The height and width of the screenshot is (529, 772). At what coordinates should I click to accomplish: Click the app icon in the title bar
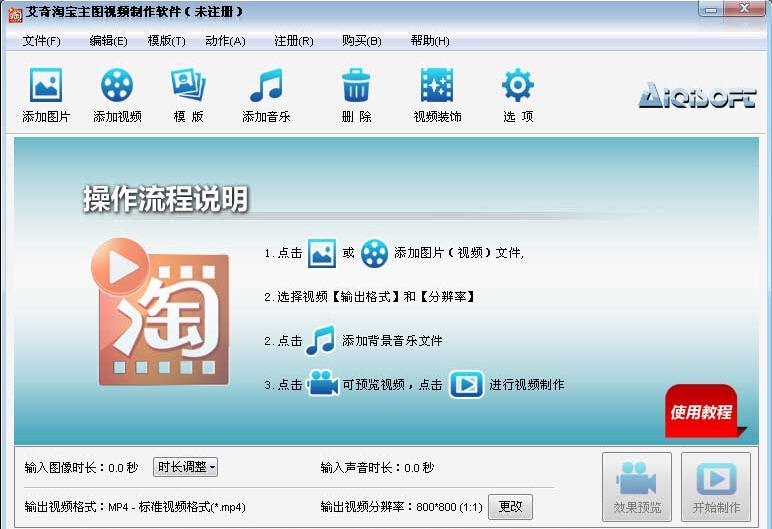click(15, 13)
